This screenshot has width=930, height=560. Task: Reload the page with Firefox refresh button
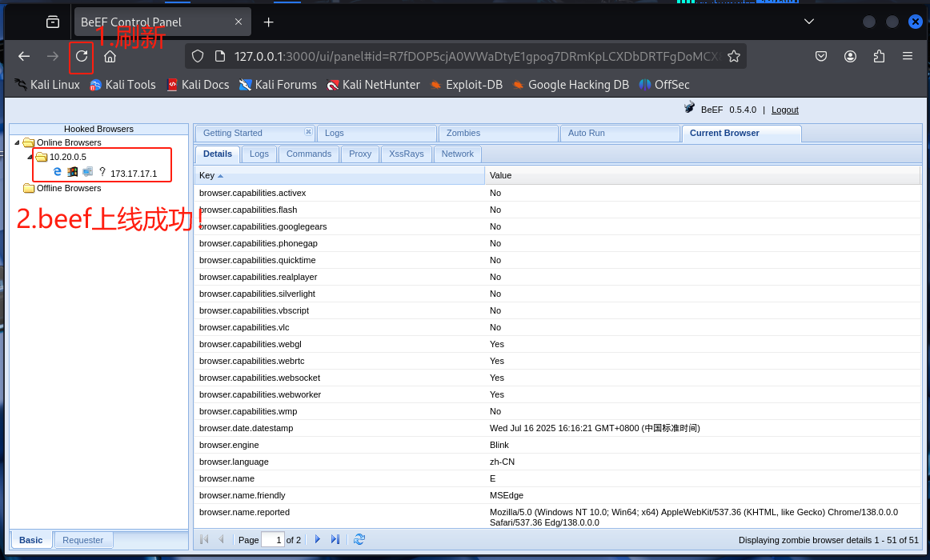tap(82, 56)
